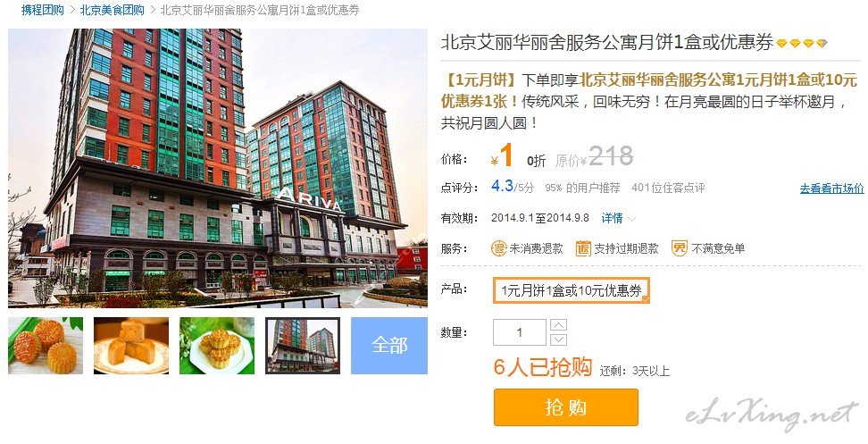Click the 未消费退款 refund icon
The height and width of the screenshot is (444, 868).
coord(499,248)
